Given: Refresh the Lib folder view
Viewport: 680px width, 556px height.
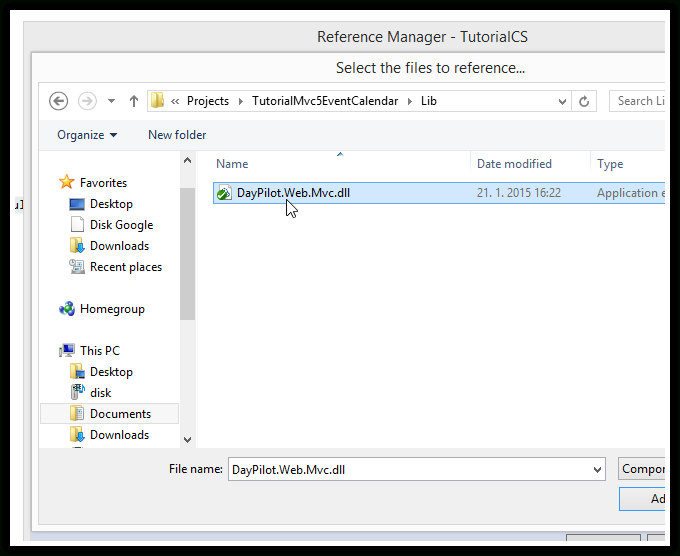Looking at the screenshot, I should tap(584, 101).
